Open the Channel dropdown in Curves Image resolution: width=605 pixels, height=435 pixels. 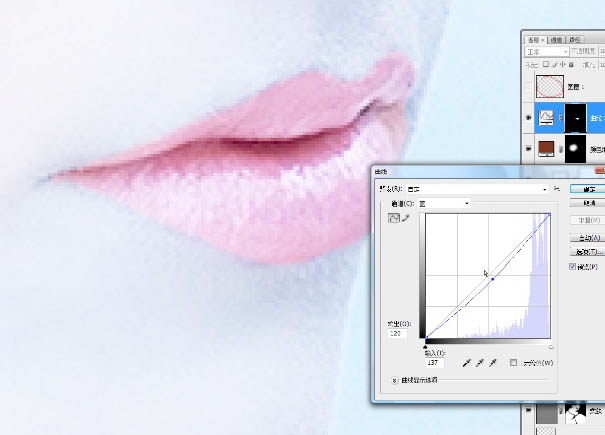point(444,203)
